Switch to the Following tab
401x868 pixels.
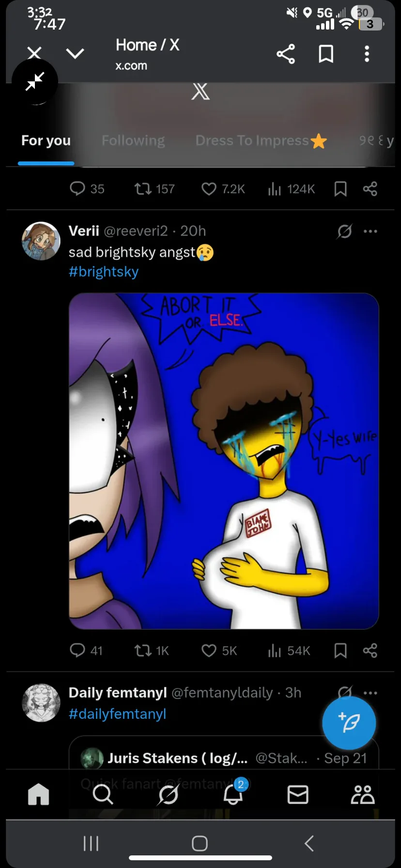[x=133, y=140]
